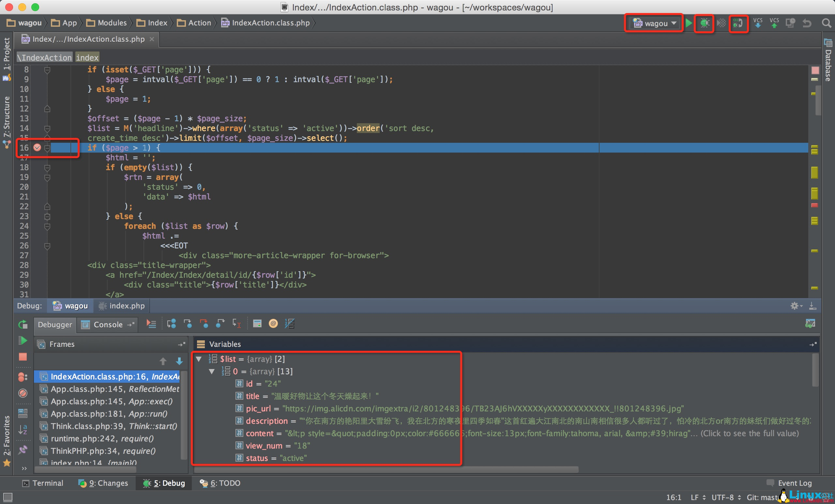
Task: Toggle breakpoint on line 16
Action: pos(37,147)
